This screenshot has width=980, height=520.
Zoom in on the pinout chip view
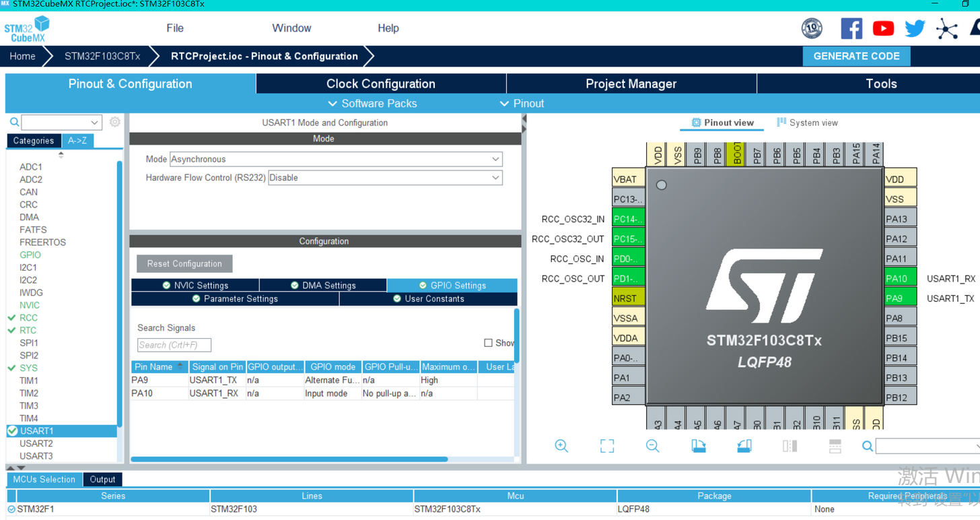point(561,445)
